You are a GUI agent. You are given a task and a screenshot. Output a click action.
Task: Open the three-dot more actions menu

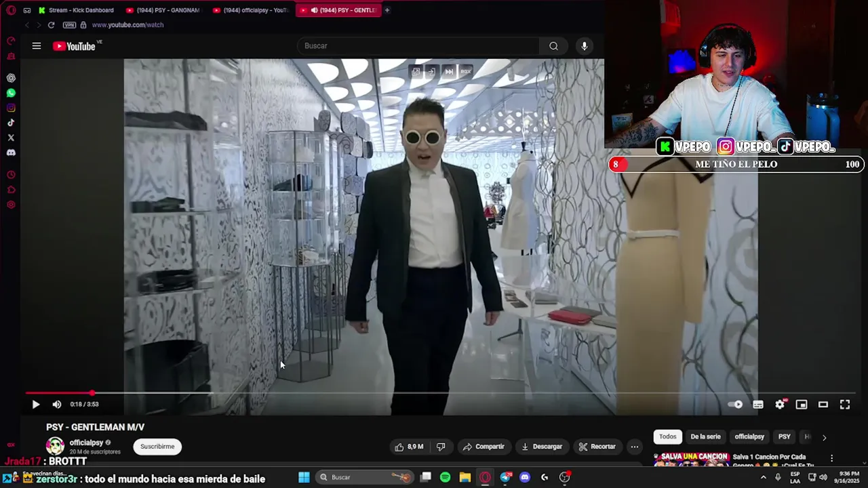tap(634, 447)
